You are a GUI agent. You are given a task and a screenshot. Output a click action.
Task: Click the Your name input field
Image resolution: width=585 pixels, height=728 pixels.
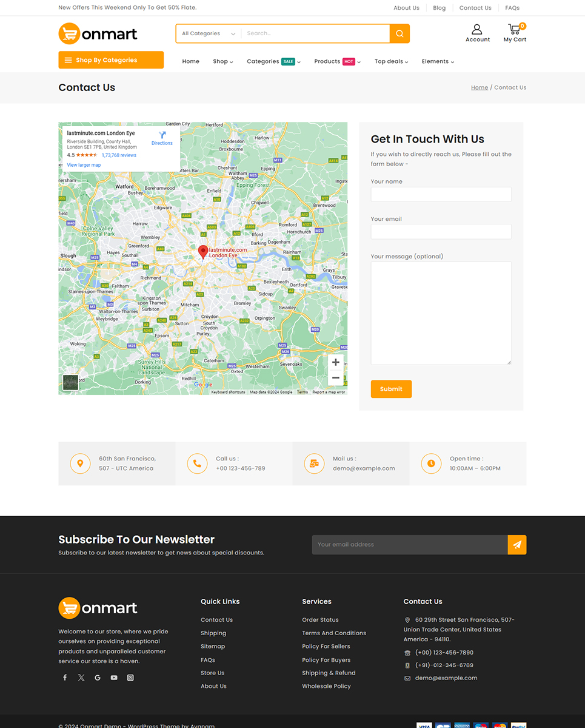pos(441,194)
